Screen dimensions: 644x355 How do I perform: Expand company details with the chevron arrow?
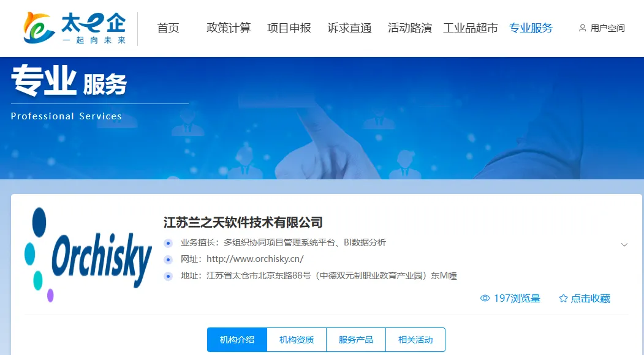coord(624,245)
